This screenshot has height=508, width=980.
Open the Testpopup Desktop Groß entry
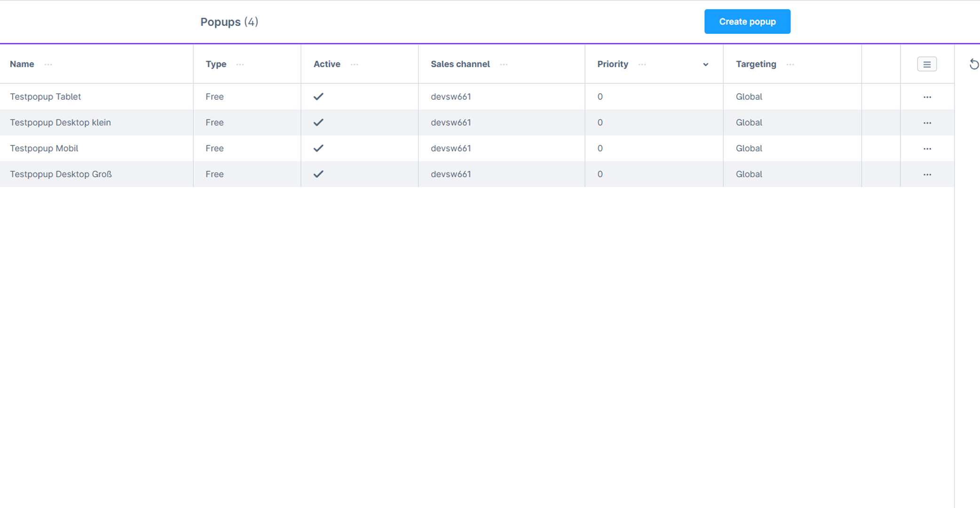61,174
